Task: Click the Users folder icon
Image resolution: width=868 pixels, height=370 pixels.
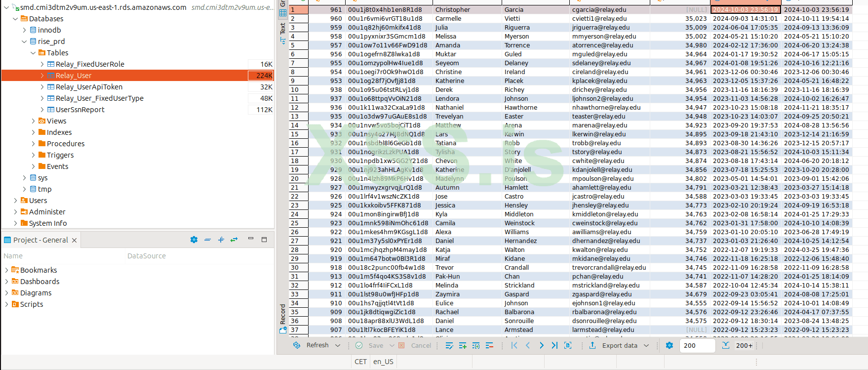Action: click(24, 201)
